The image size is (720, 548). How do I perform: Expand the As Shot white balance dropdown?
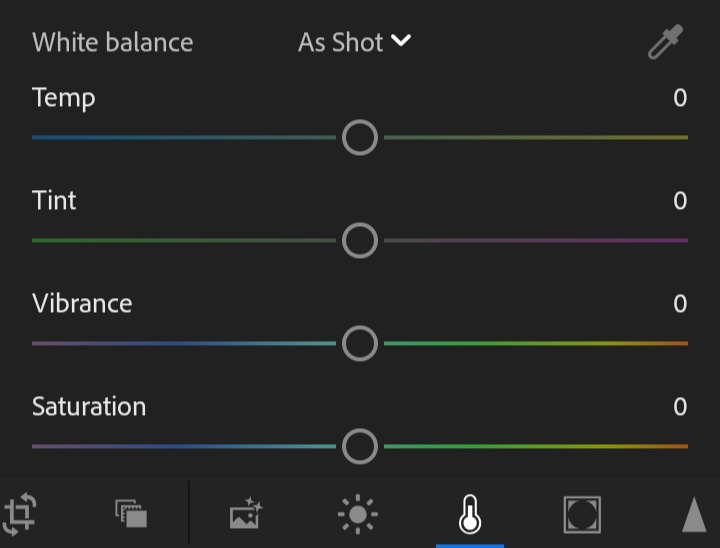point(355,42)
